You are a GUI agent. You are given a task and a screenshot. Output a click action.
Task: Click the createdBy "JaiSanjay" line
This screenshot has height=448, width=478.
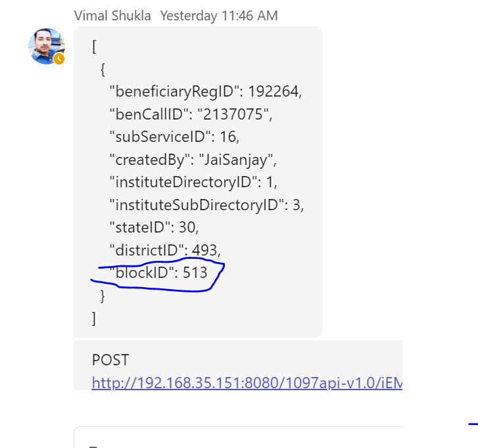(193, 160)
